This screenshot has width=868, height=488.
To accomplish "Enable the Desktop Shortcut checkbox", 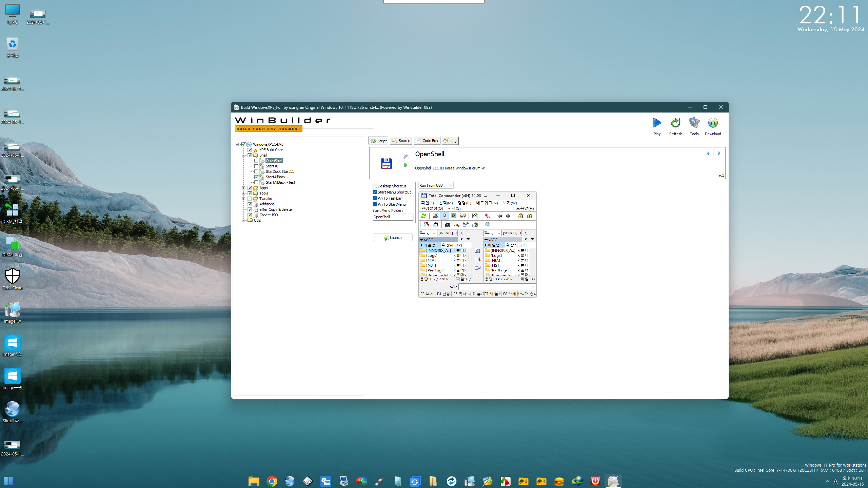I will (375, 186).
